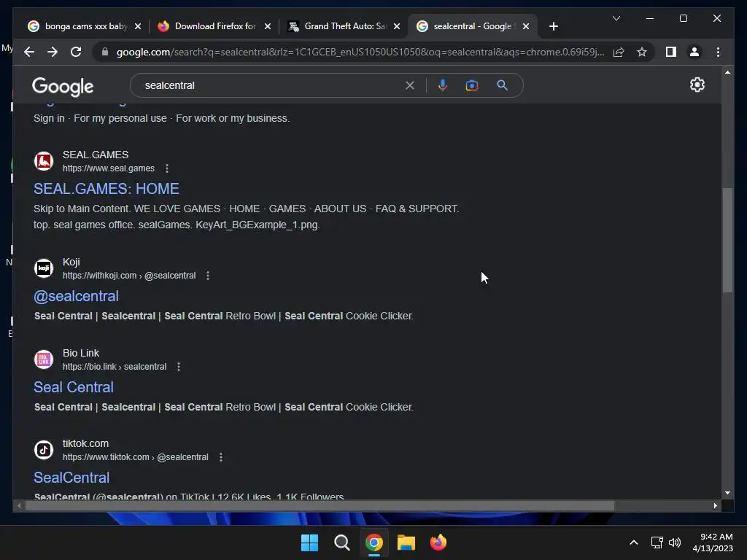Click For work or my business link

coord(233,118)
